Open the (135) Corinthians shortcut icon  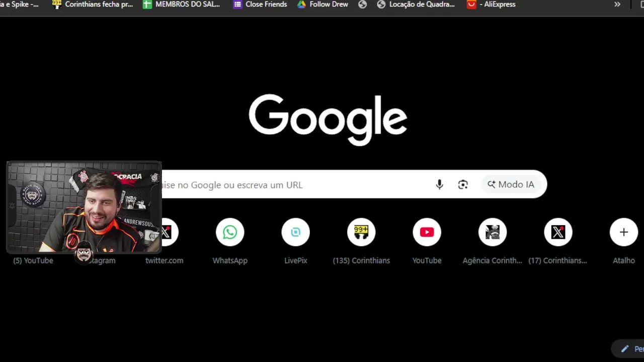361,232
